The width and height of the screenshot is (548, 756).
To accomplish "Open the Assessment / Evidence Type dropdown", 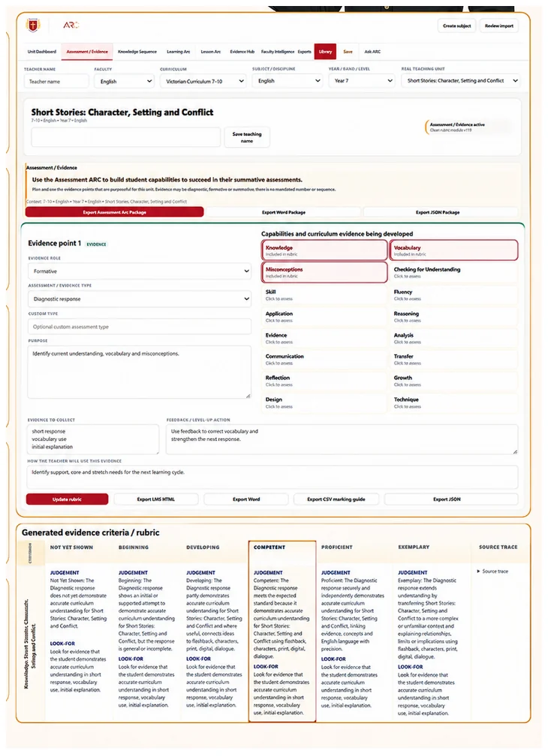I will pos(140,299).
